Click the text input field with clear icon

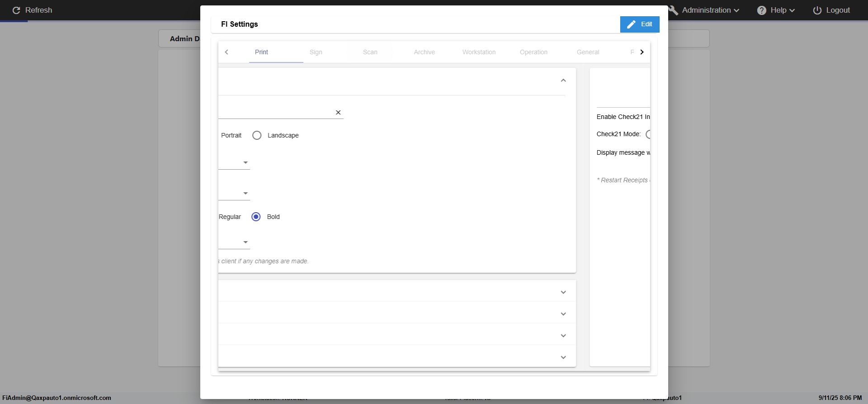[276, 113]
